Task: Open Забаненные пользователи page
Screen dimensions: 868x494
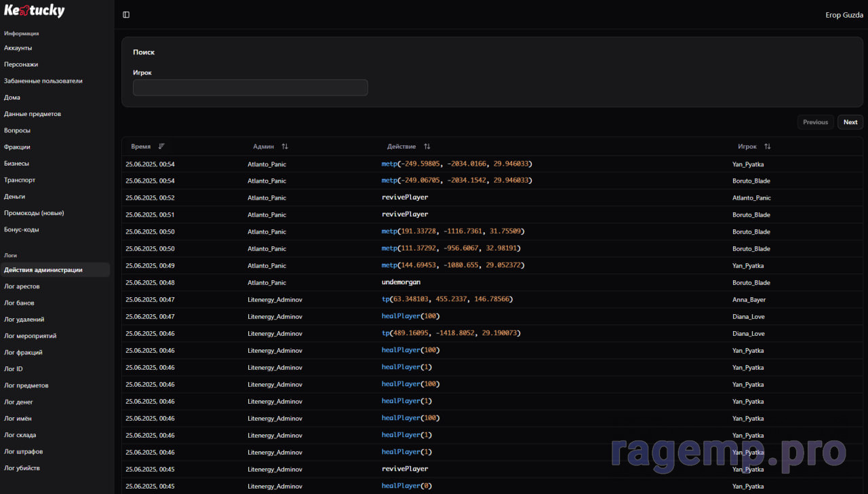Action: pyautogui.click(x=43, y=81)
